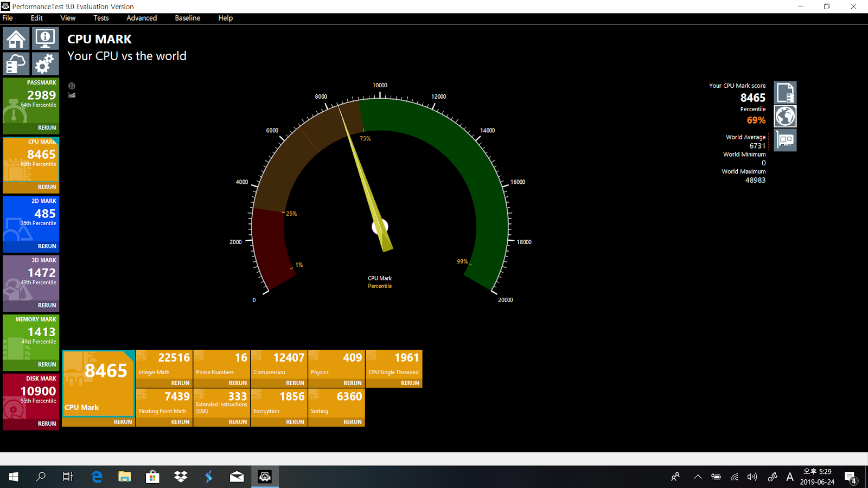Viewport: 868px width, 488px height.
Task: Open the File menu
Action: [8, 18]
